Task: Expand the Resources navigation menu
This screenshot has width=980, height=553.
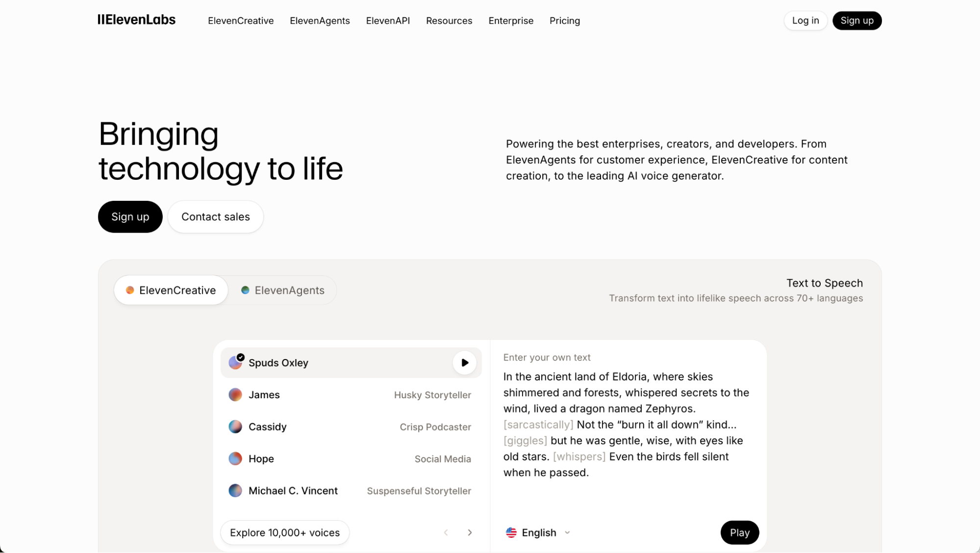Action: pyautogui.click(x=449, y=21)
